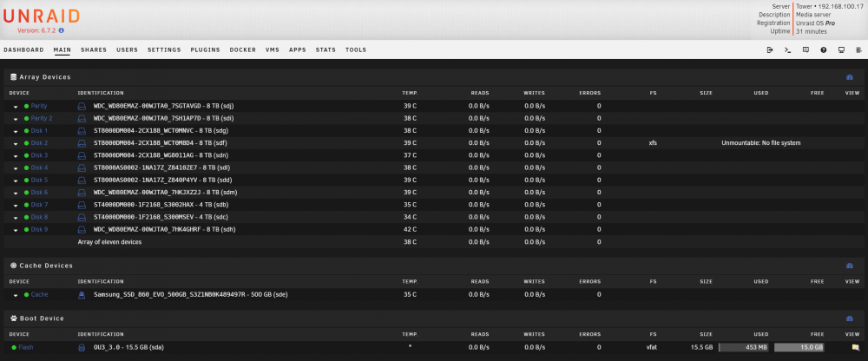This screenshot has width=868, height=361.
Task: Browse the Flash device using the folder view icon
Action: click(855, 348)
